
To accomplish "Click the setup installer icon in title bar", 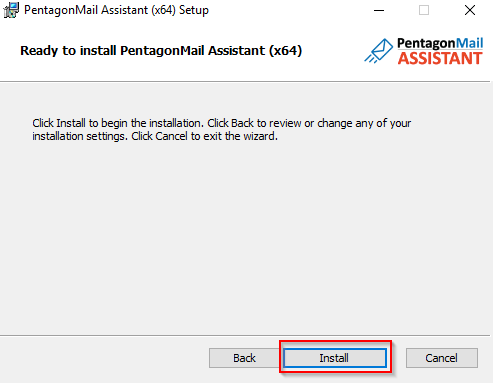I will coord(11,10).
